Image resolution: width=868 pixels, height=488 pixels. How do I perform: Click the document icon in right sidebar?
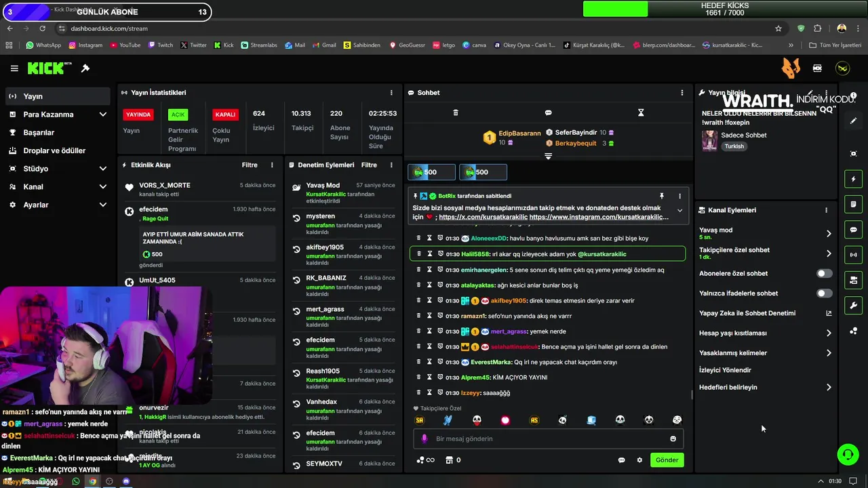pos(854,204)
